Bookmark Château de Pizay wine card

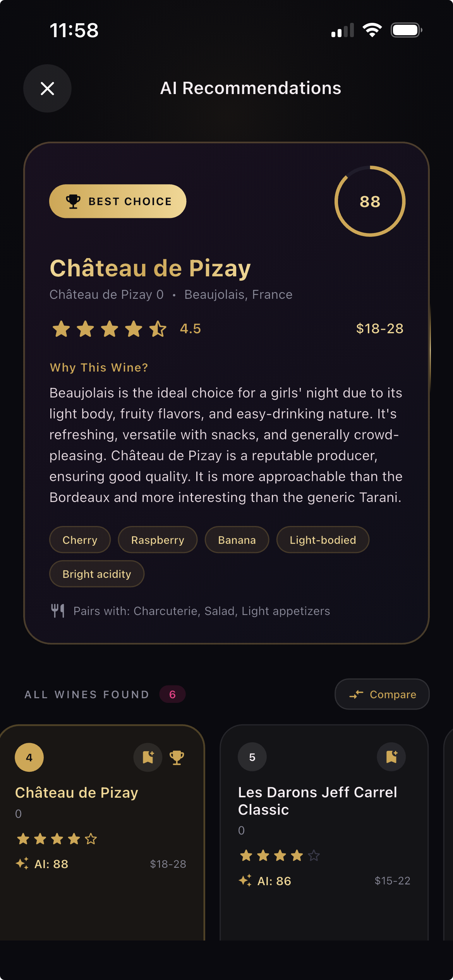(148, 757)
